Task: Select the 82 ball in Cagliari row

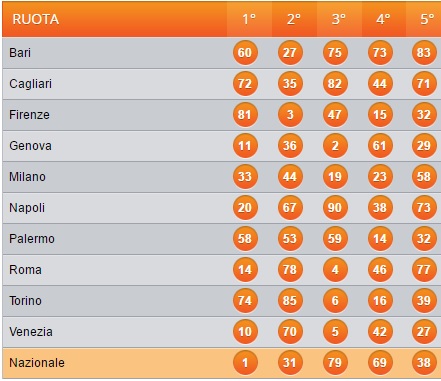Action: point(335,84)
